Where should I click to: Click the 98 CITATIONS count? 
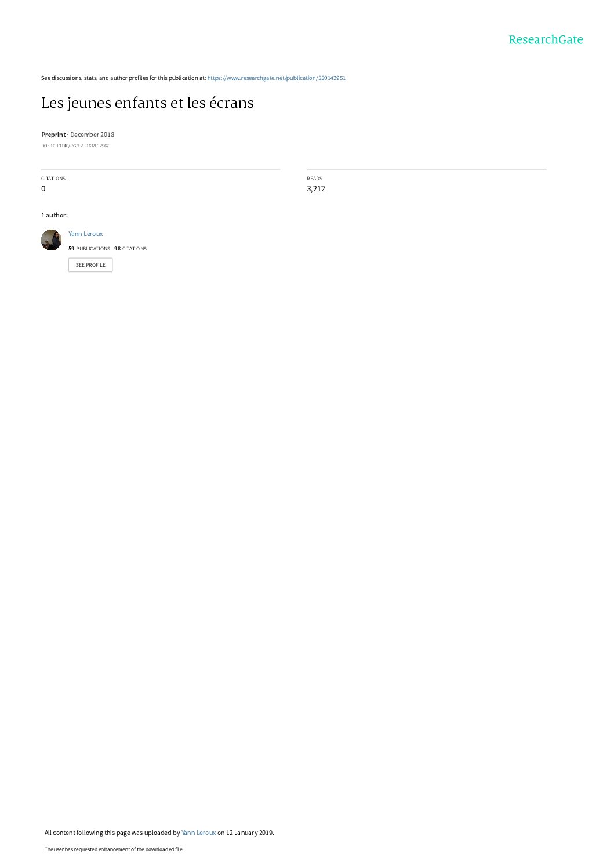tap(130, 249)
